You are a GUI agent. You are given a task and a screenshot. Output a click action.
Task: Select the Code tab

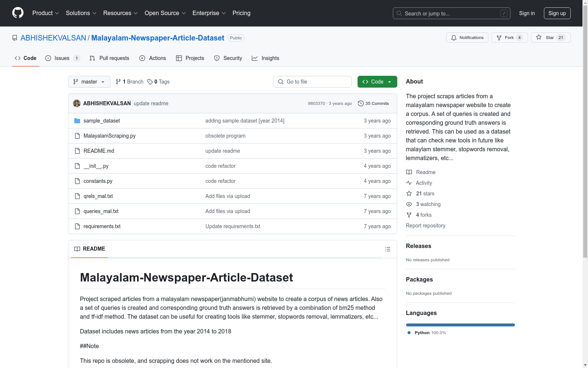(x=26, y=58)
